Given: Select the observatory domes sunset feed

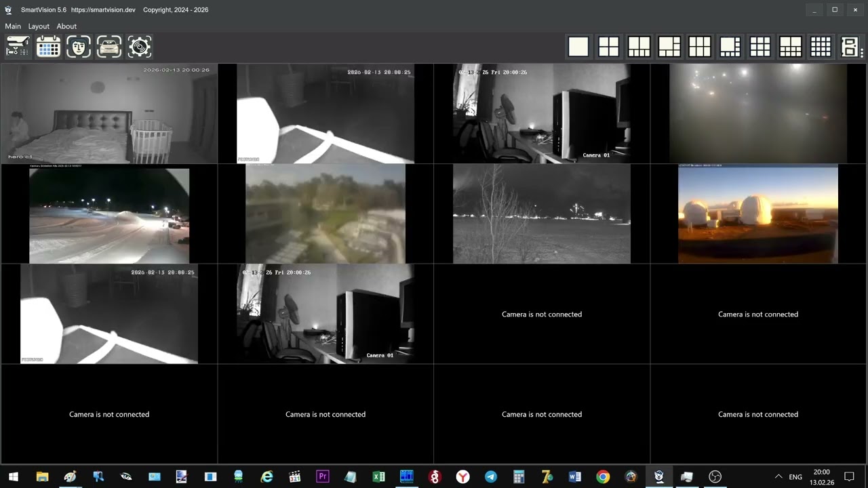Looking at the screenshot, I should coord(758,213).
